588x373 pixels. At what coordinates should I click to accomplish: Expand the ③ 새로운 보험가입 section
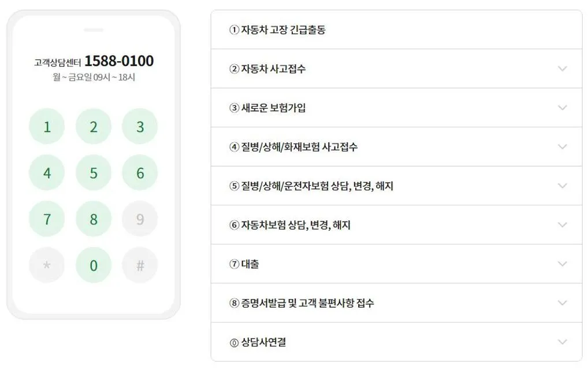click(561, 108)
